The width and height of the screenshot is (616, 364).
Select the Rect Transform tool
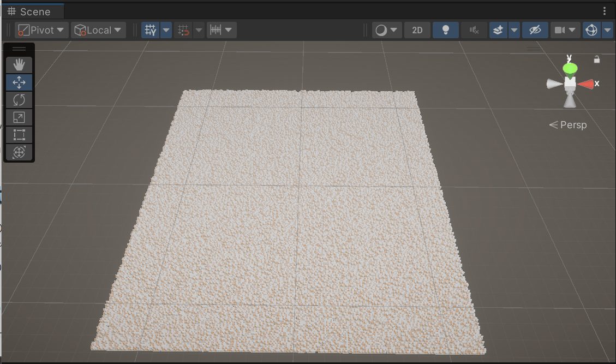click(19, 134)
